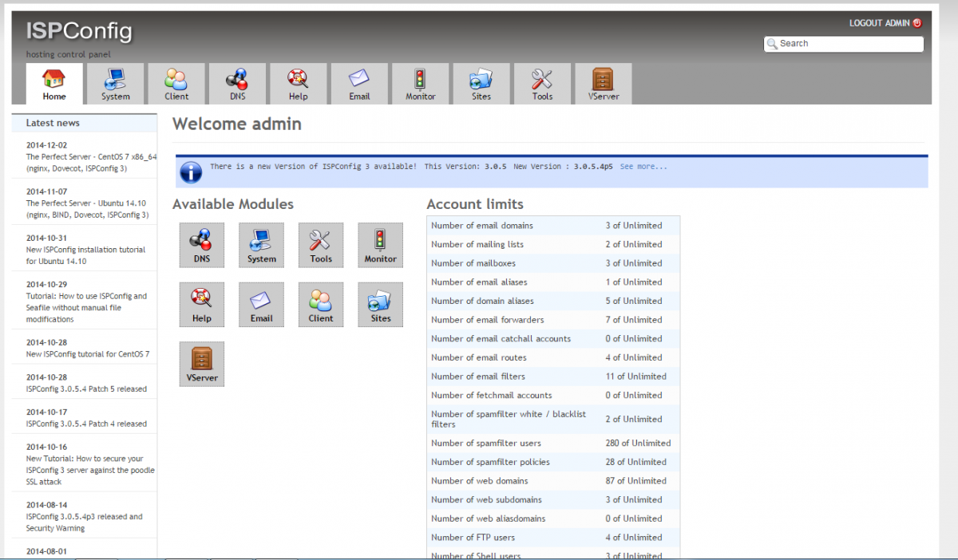958x560 pixels.
Task: Click the ISPConfig logo title
Action: 79,32
